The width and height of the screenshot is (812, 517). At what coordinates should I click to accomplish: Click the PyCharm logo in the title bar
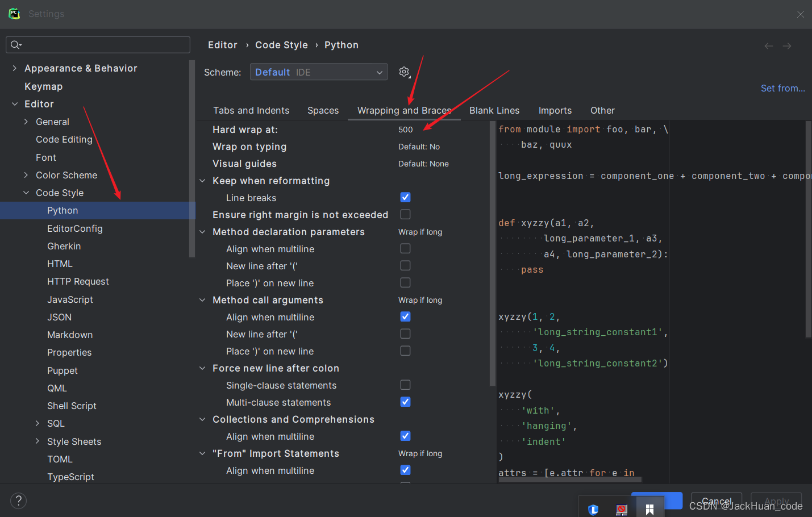(x=14, y=13)
